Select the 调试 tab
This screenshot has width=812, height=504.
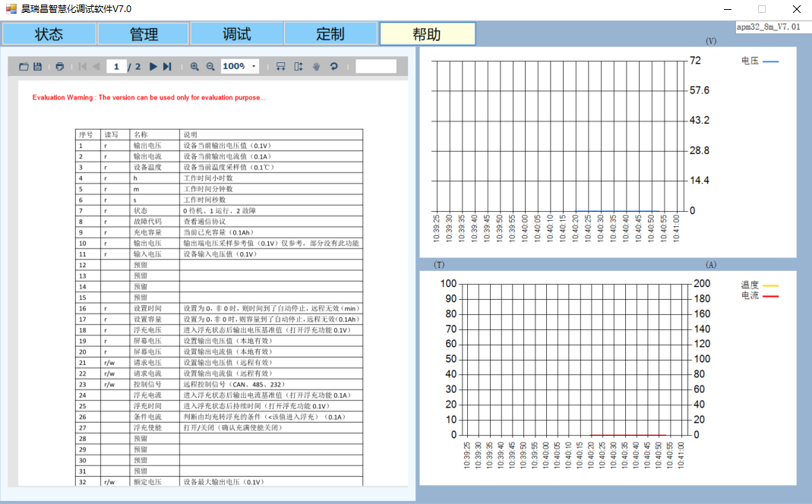point(237,34)
